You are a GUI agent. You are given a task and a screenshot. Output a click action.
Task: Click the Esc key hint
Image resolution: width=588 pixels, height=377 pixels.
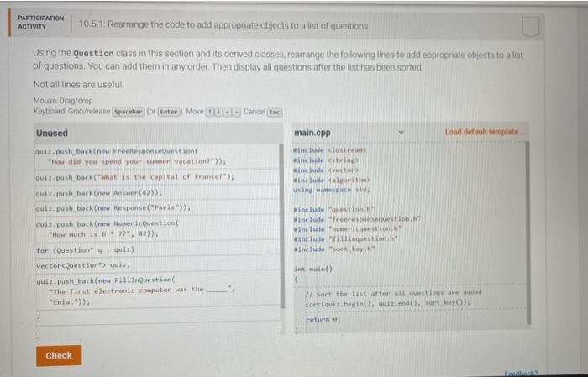[x=275, y=112]
